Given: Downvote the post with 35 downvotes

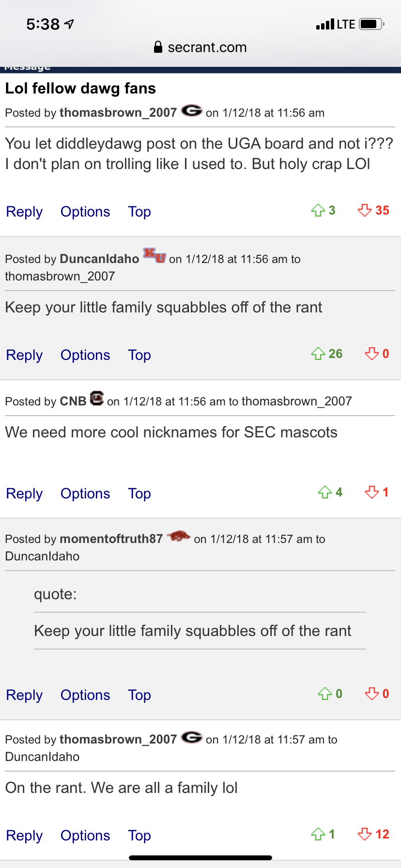Looking at the screenshot, I should (364, 211).
